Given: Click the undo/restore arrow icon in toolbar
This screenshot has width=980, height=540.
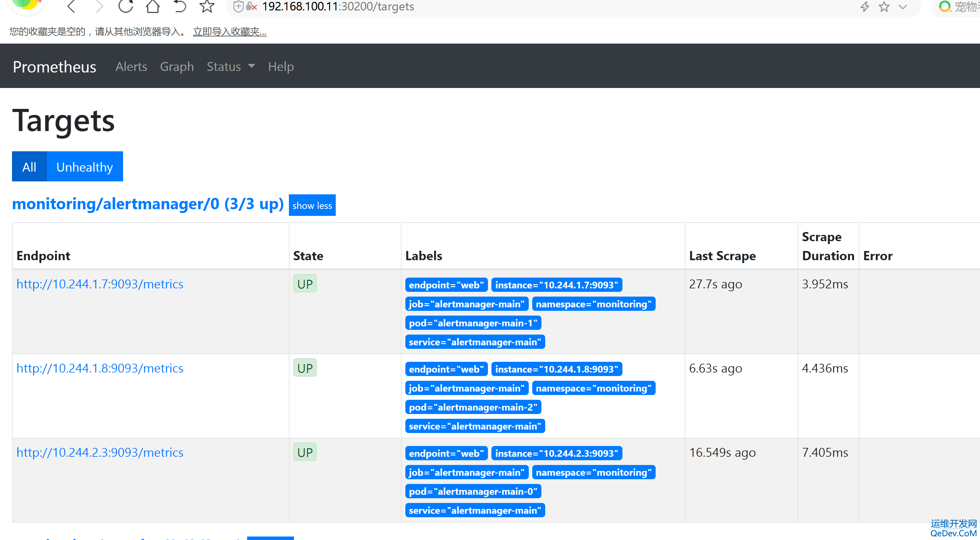Looking at the screenshot, I should [x=180, y=6].
